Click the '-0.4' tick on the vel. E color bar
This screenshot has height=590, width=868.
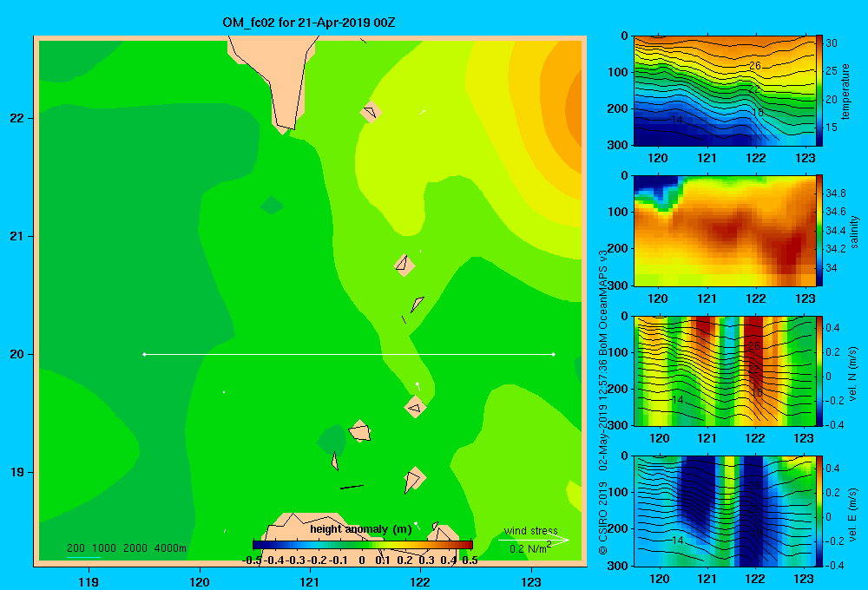(x=834, y=565)
